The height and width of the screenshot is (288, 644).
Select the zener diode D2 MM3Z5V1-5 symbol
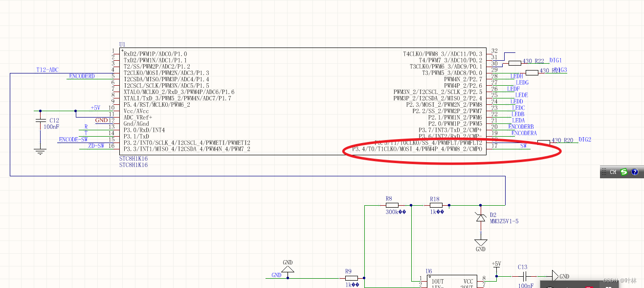point(481,219)
